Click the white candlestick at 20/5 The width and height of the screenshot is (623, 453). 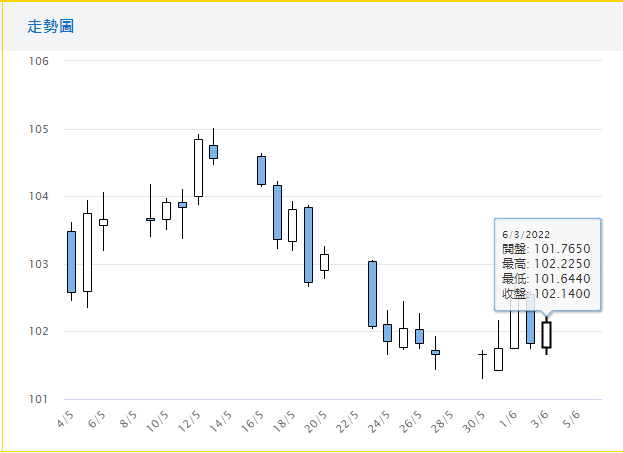point(324,262)
